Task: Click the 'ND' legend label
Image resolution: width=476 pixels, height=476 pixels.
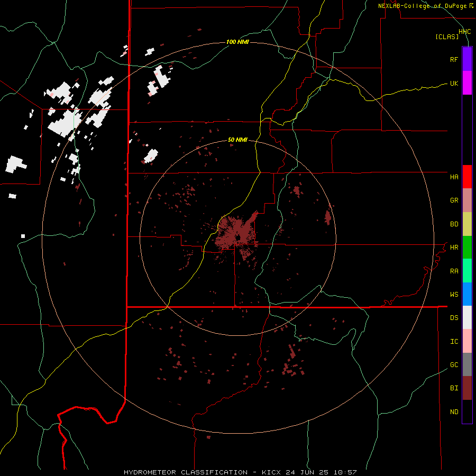Action: 454,412
